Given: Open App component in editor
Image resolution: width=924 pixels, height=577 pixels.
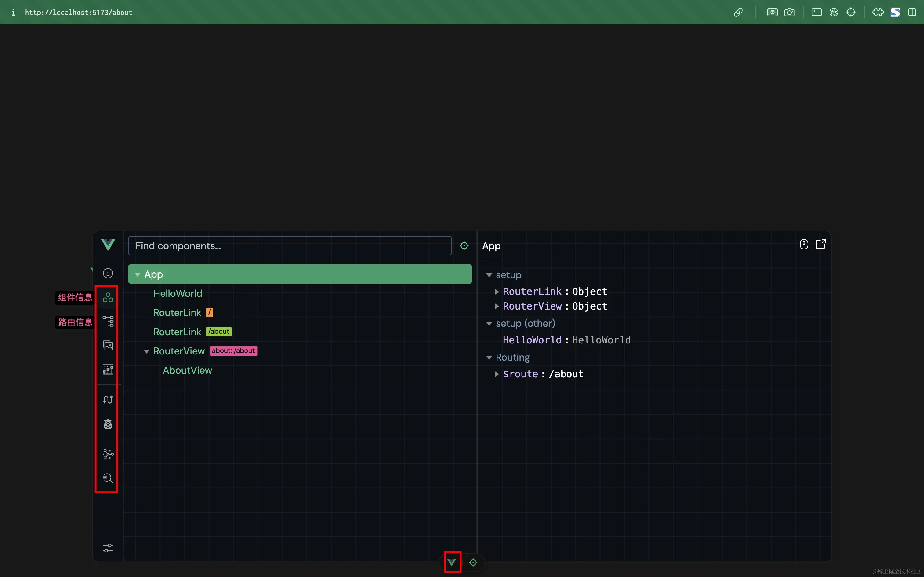Looking at the screenshot, I should [821, 244].
